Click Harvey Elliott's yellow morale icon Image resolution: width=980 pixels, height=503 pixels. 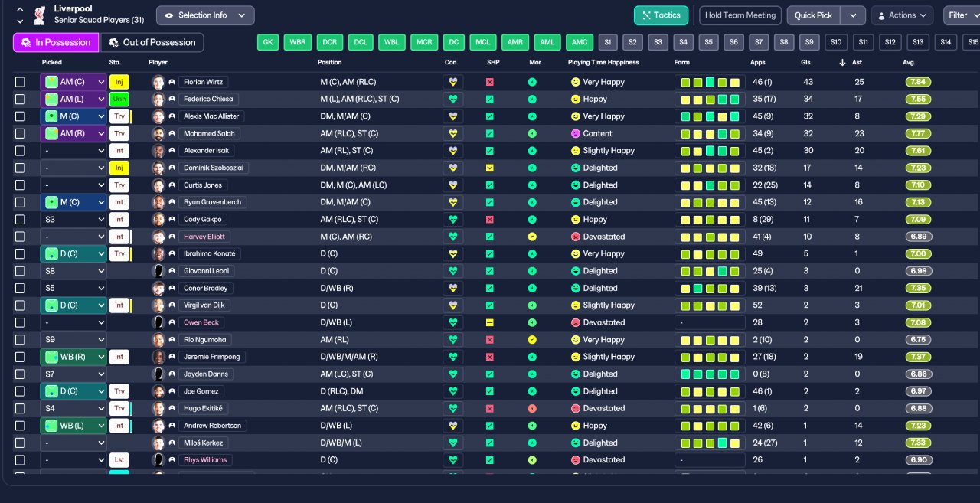point(532,237)
